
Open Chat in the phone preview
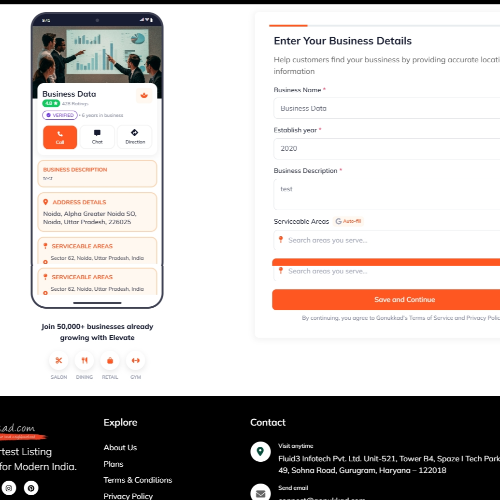point(97,137)
